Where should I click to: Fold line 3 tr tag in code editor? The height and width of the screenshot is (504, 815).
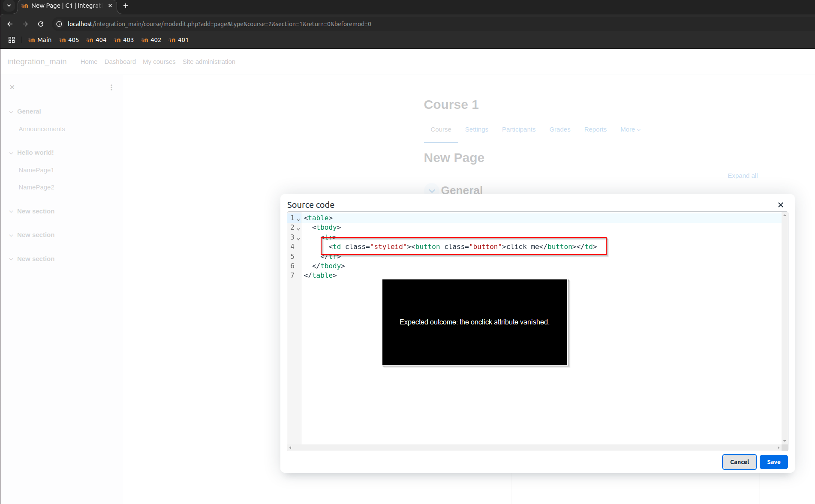click(298, 238)
